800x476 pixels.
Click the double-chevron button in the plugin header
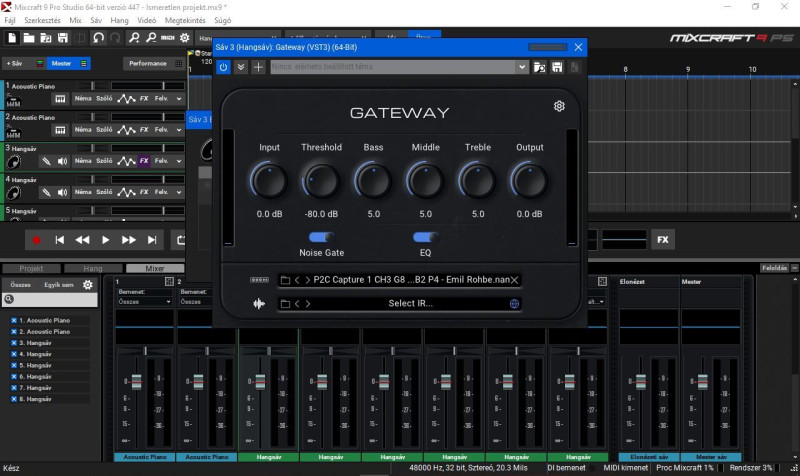241,67
